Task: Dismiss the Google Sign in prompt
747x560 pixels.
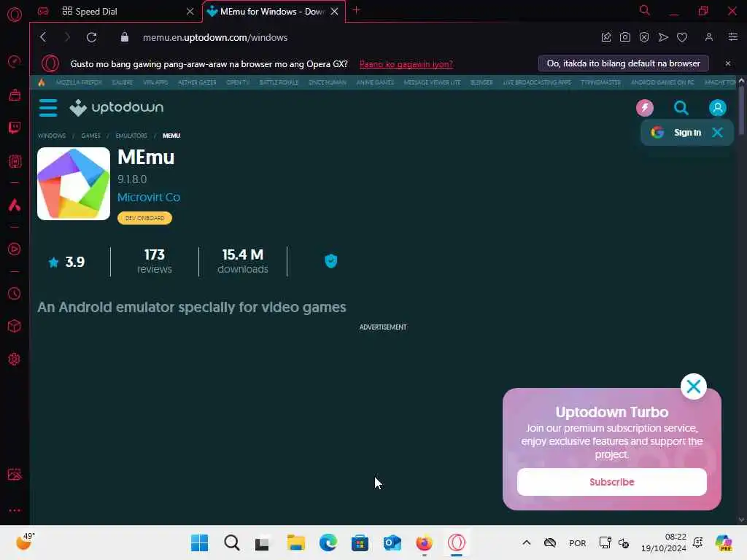Action: coord(718,133)
